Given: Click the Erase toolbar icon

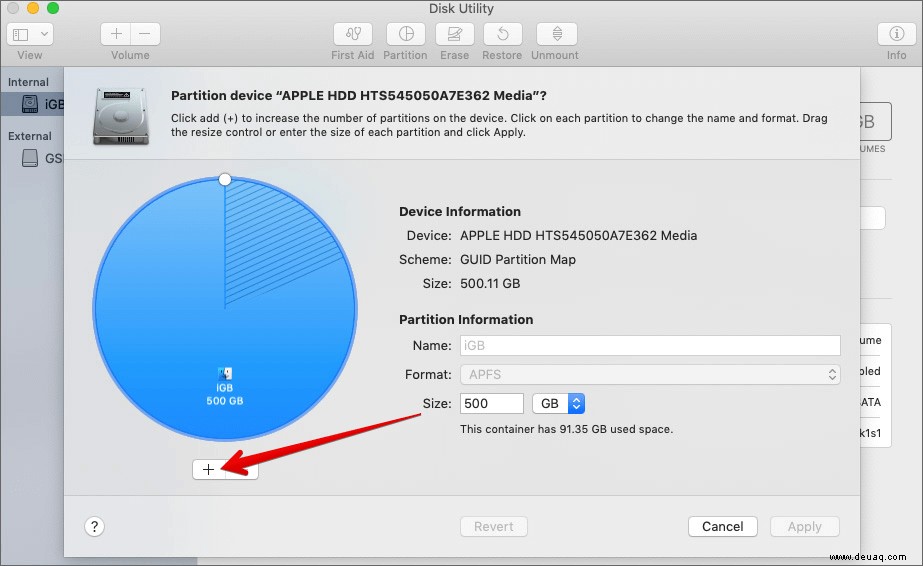Looking at the screenshot, I should pyautogui.click(x=454, y=34).
